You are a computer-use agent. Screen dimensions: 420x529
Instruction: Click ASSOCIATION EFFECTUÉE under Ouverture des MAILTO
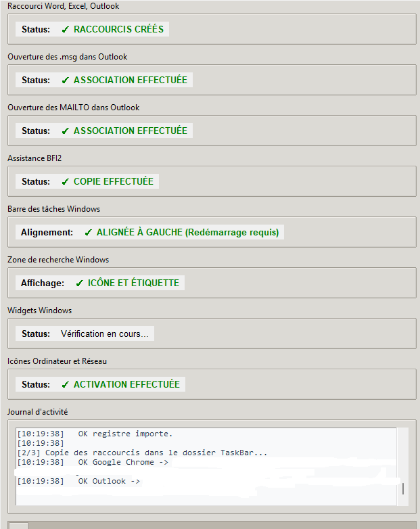[131, 131]
